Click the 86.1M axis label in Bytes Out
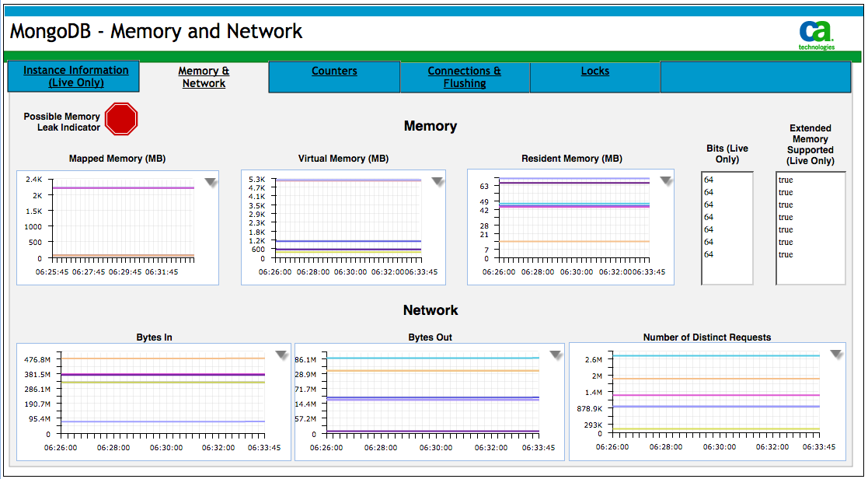Image resolution: width=868 pixels, height=479 pixels. tap(305, 359)
